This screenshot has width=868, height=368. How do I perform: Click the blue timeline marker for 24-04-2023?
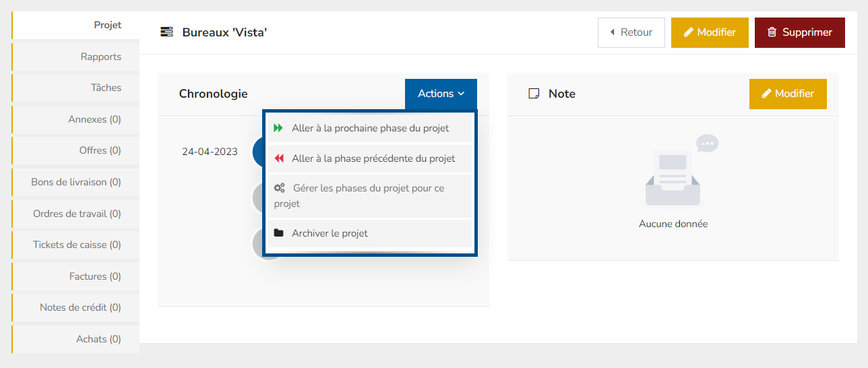tap(257, 152)
